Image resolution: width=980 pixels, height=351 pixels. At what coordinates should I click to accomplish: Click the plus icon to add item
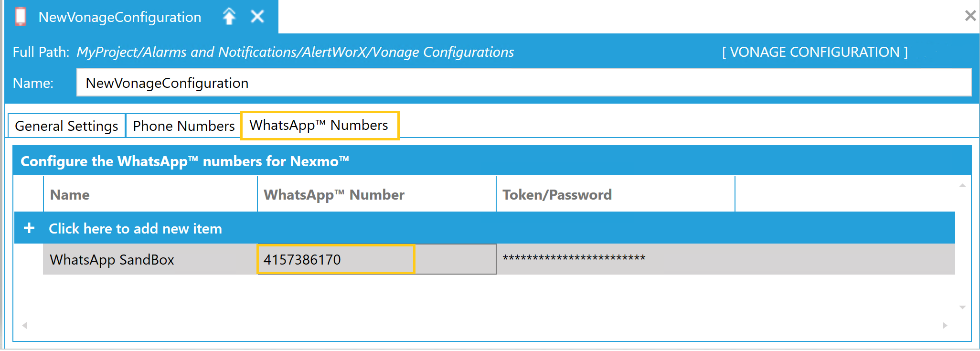pyautogui.click(x=29, y=228)
